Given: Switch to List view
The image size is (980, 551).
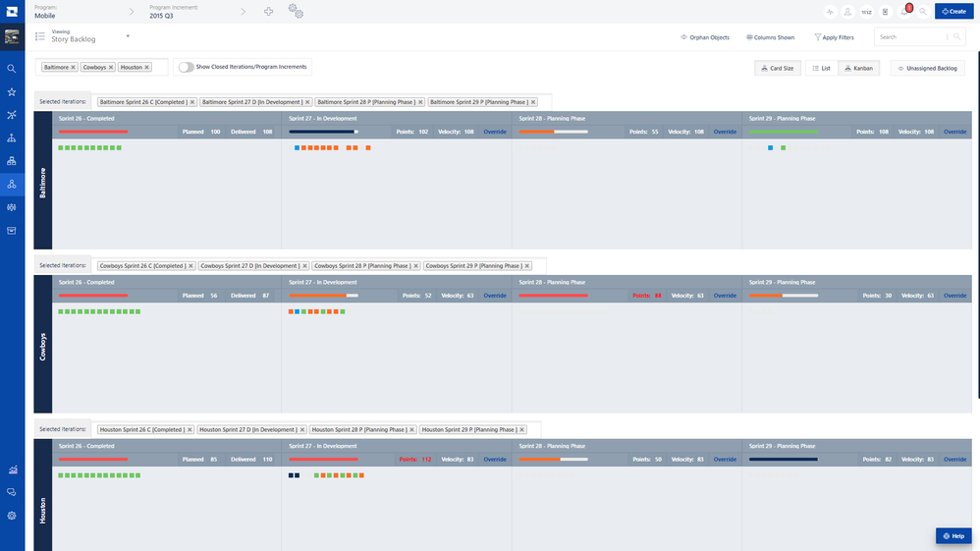Looking at the screenshot, I should coord(821,68).
